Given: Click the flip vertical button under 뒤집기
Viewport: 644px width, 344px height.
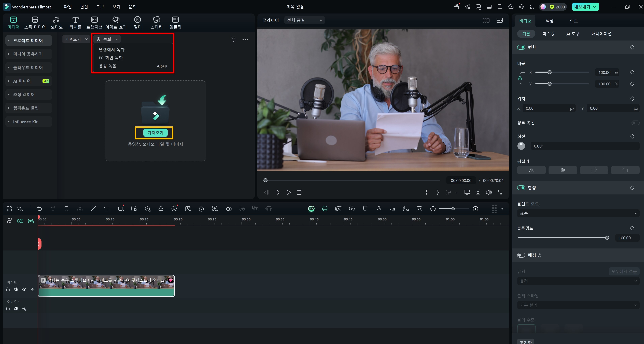Looking at the screenshot, I should 563,170.
